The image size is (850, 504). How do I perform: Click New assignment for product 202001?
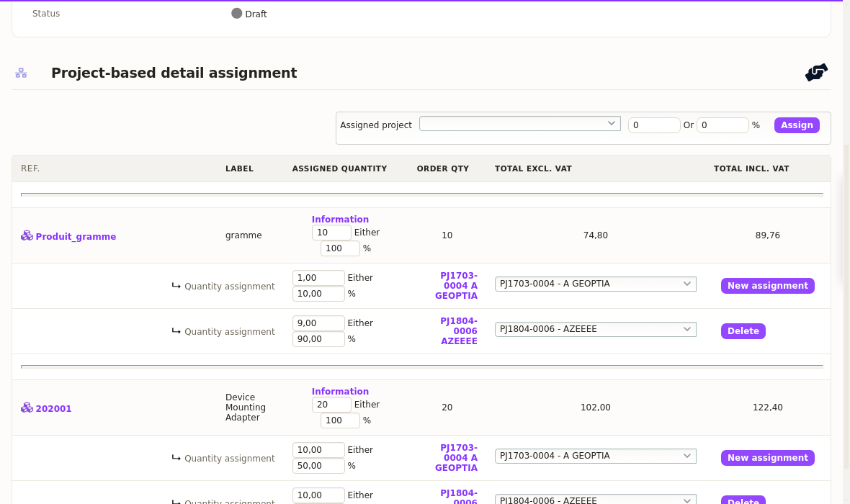[x=767, y=458]
